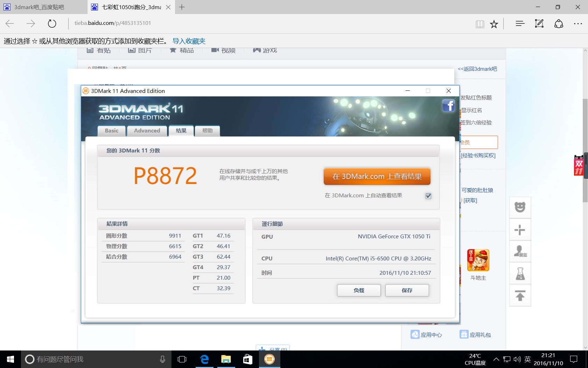The image size is (588, 368).
Task: Click the P8872 score
Action: pos(166,176)
